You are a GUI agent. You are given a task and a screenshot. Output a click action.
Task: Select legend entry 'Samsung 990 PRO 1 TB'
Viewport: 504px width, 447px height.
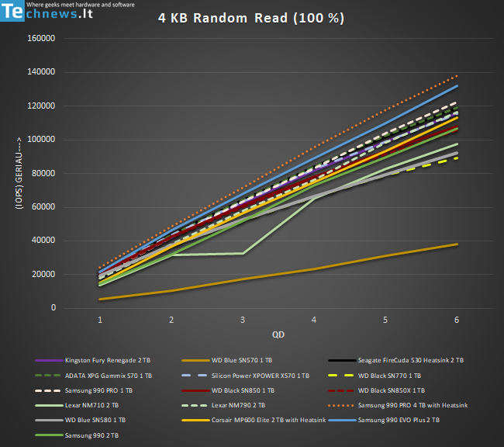click(84, 390)
